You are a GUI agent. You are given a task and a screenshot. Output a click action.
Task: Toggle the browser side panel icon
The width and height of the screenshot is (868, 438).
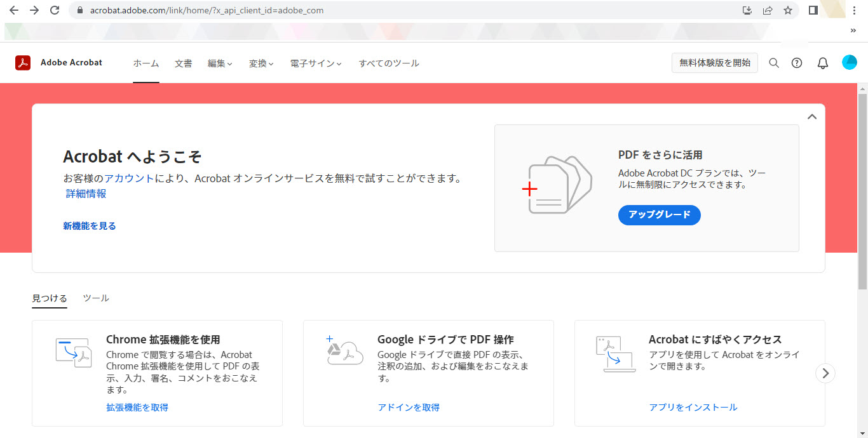(x=813, y=10)
